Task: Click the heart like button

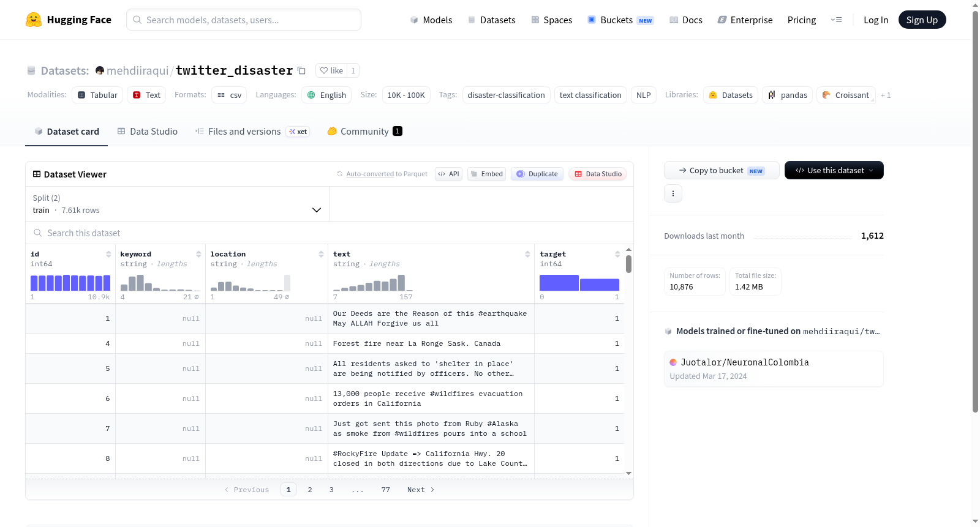Action: 331,70
